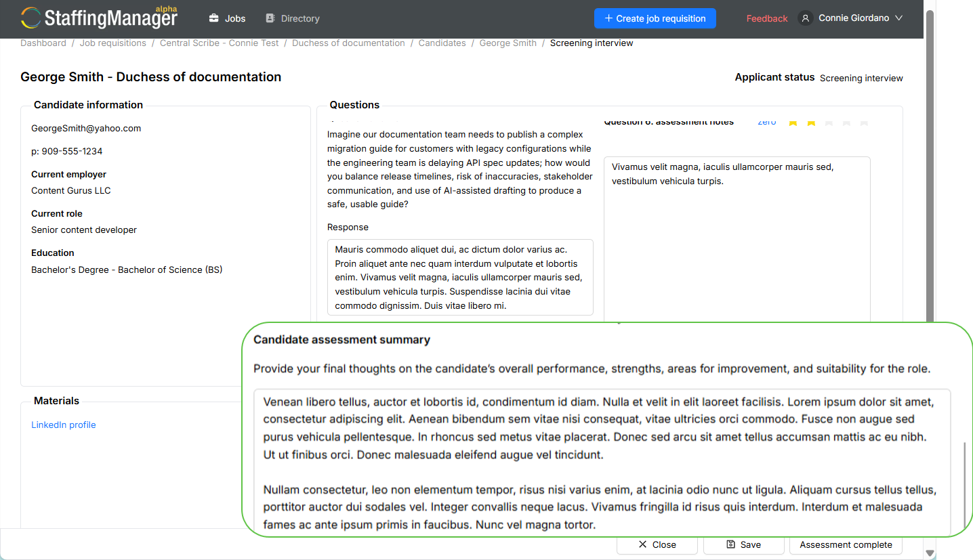The image size is (973, 560).
Task: Click the heading George Smith - Duchess of documentation
Action: [151, 77]
